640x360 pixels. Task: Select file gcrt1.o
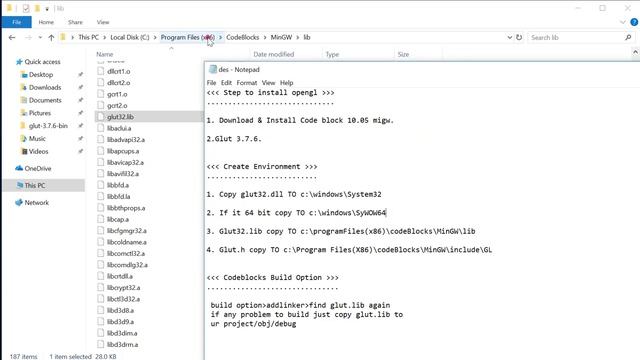coord(117,94)
